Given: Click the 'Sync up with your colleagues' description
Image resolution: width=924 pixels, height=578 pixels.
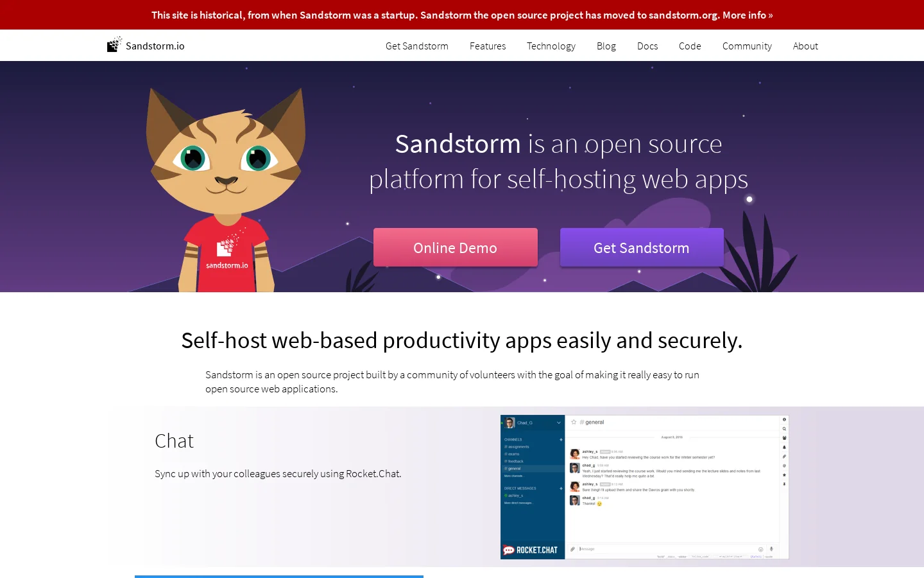Looking at the screenshot, I should coord(278,473).
